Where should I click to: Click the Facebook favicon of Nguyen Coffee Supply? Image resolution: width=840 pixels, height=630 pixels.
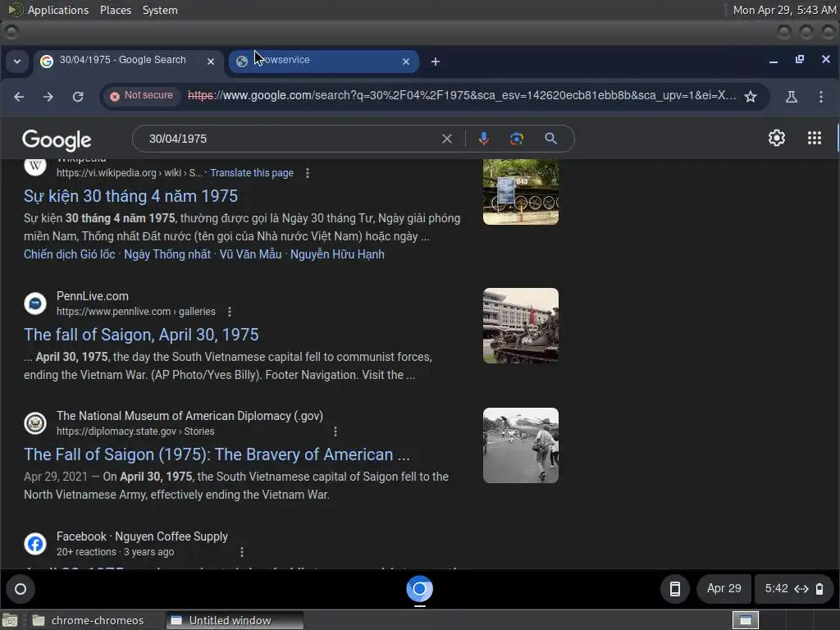(x=34, y=544)
